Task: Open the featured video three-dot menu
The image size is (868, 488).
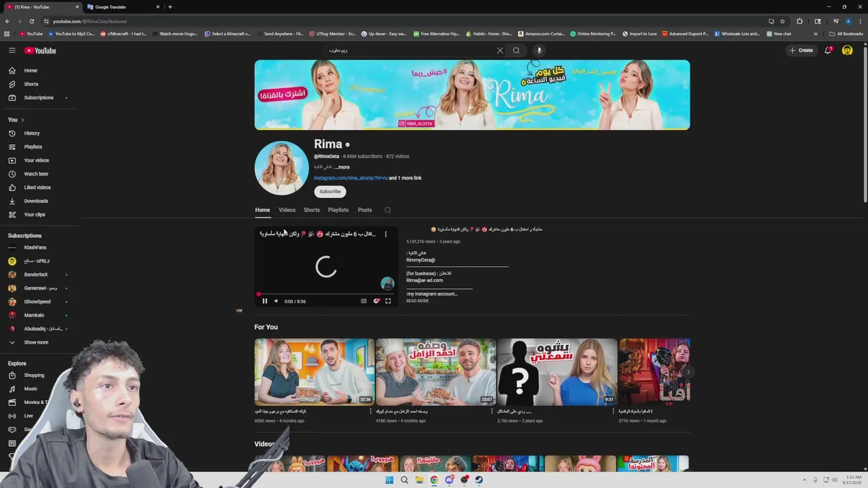Action: click(x=386, y=235)
